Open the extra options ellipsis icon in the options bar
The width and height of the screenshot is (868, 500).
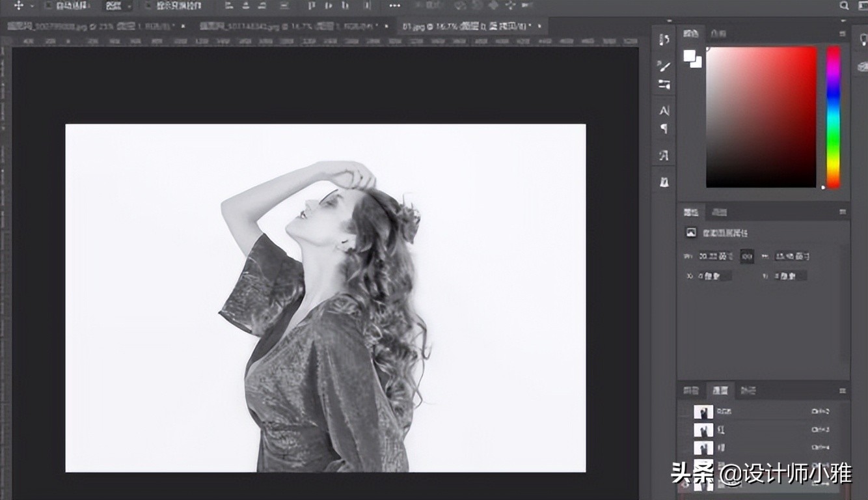[394, 7]
